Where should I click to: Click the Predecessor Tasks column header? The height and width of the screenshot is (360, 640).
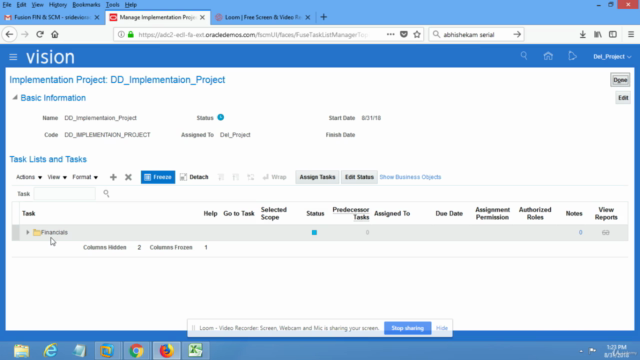(351, 213)
